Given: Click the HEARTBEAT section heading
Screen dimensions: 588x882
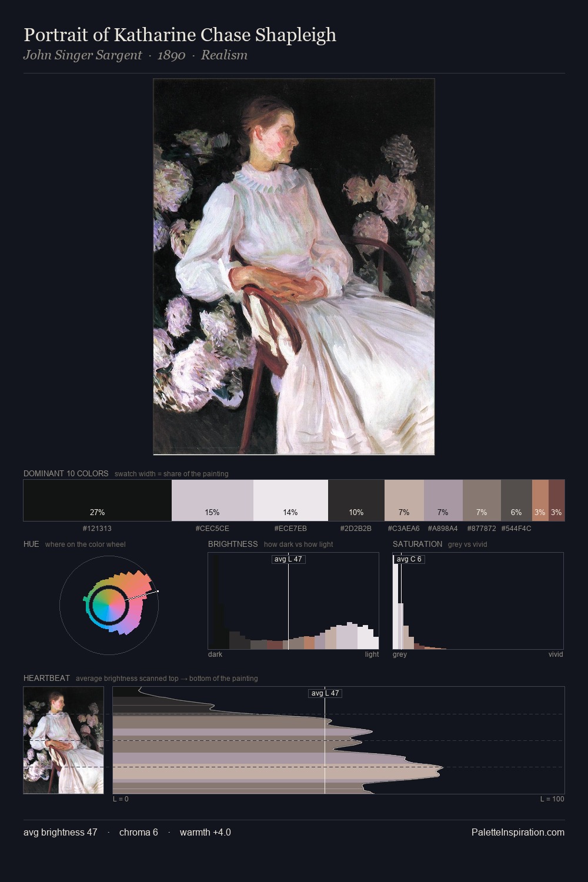Looking at the screenshot, I should point(46,678).
